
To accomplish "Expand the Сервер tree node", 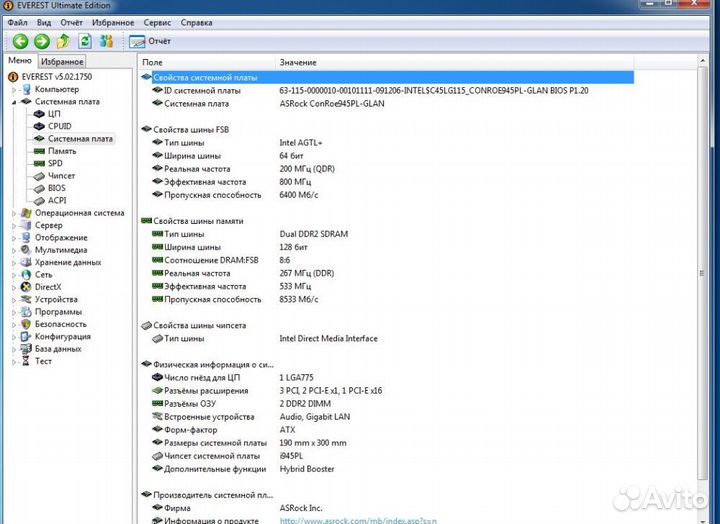I will (x=14, y=226).
